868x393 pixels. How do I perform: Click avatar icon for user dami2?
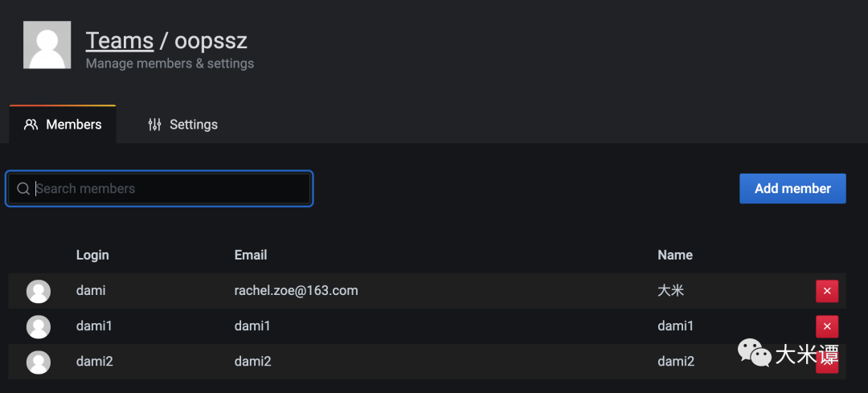click(x=39, y=362)
